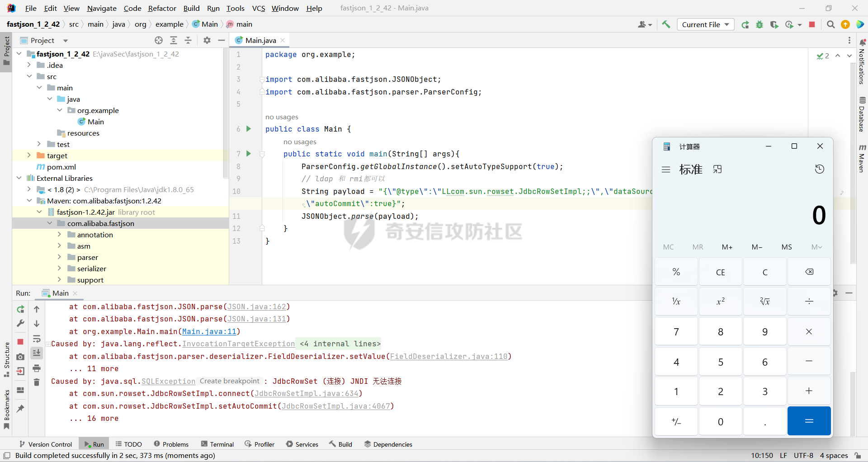The image size is (868, 462).
Task: Open JdbcRowSetImpl.java:634 stack trace link
Action: (306, 394)
